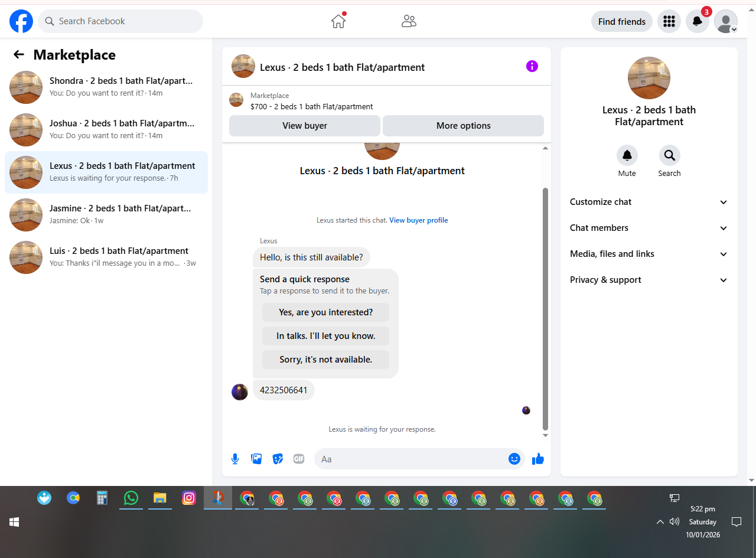Open WhatsApp from the taskbar
The image size is (756, 558).
click(x=131, y=498)
